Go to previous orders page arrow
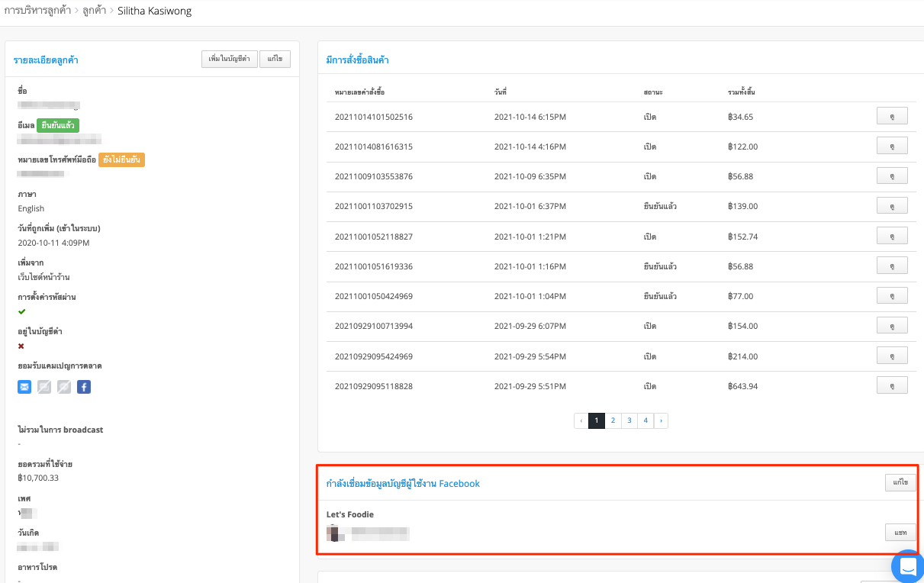Viewport: 924px width, 583px height. tap(581, 420)
